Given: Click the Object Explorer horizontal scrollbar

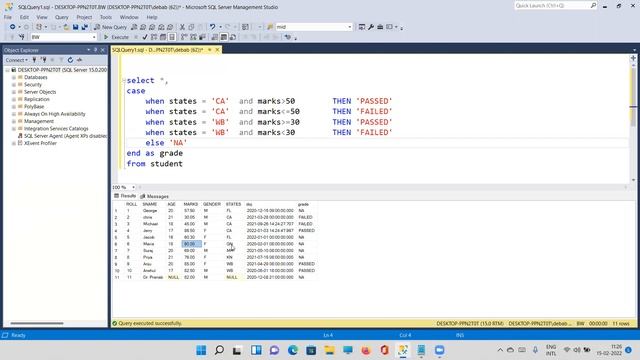Looking at the screenshot, I should [x=37, y=323].
